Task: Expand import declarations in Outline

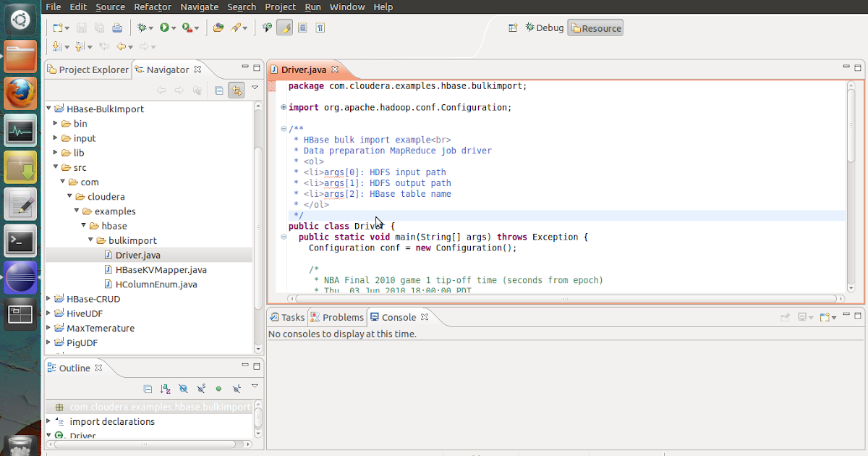Action: tap(49, 421)
